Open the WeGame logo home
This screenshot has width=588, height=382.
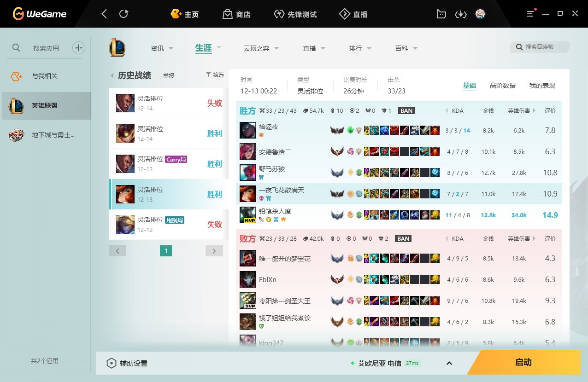(40, 14)
